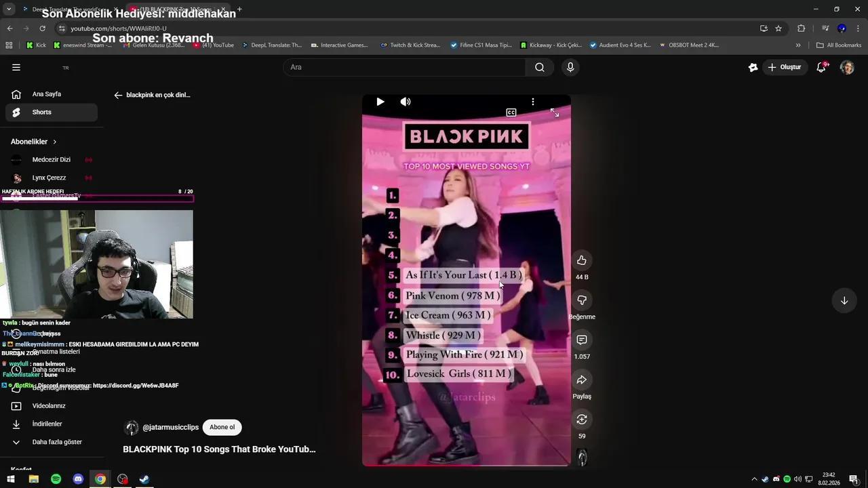Mute the Short's volume speaker icon
Image resolution: width=868 pixels, height=488 pixels.
[x=406, y=102]
